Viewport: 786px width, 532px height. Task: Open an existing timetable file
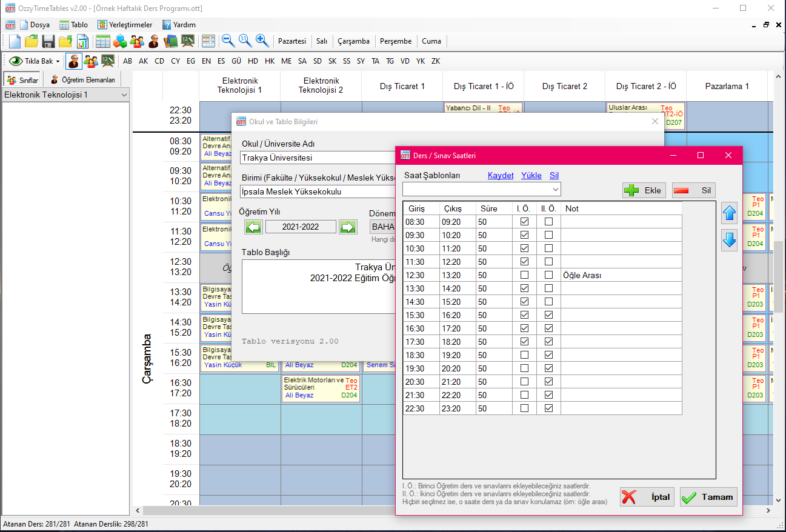point(31,41)
